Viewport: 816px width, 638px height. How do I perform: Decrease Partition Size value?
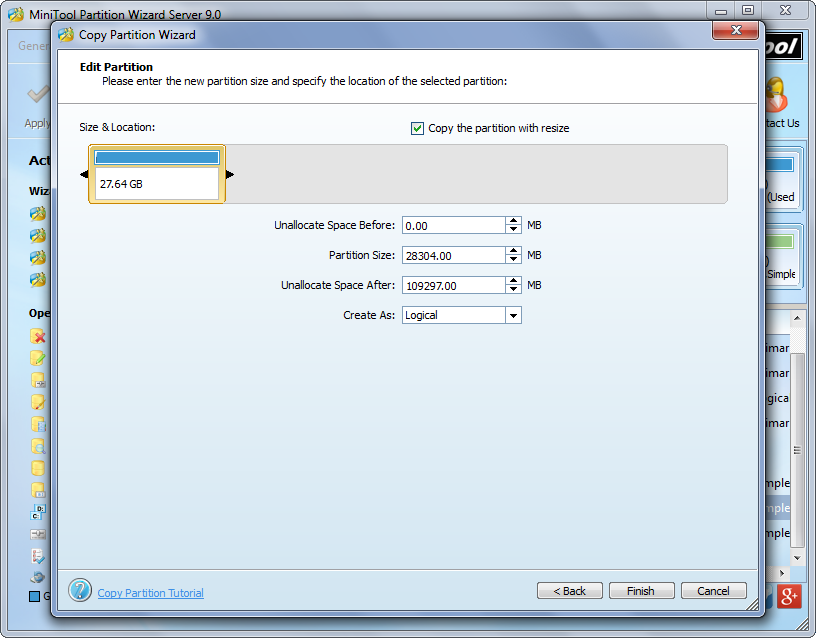coord(514,259)
